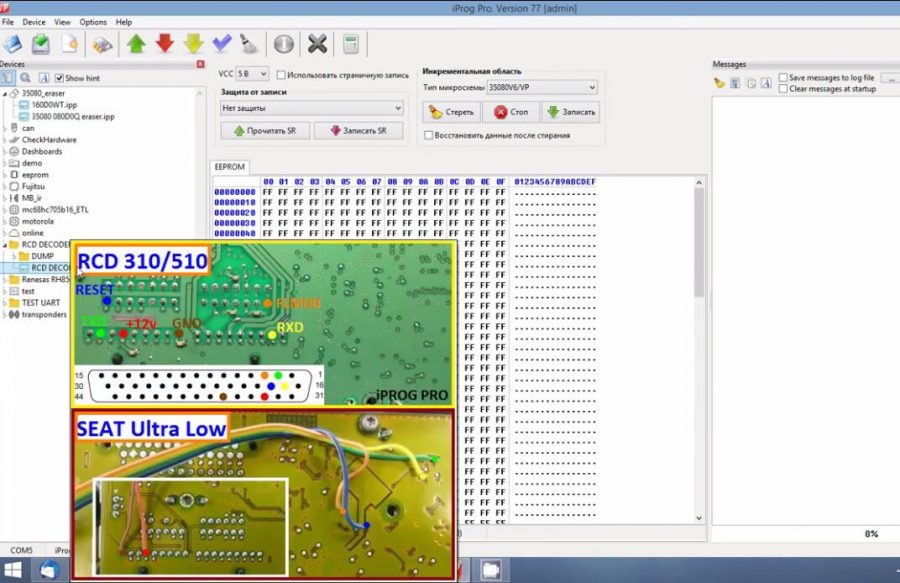Click the hex row address 00000010

(235, 202)
